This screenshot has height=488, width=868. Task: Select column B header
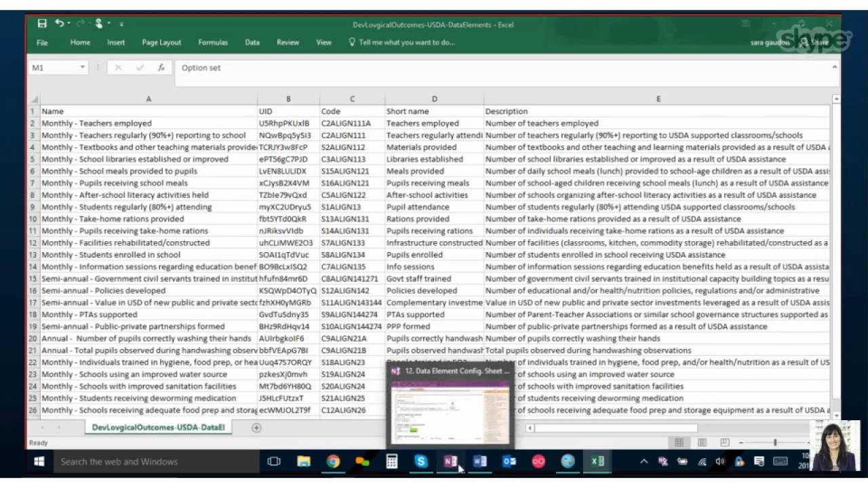(x=288, y=99)
